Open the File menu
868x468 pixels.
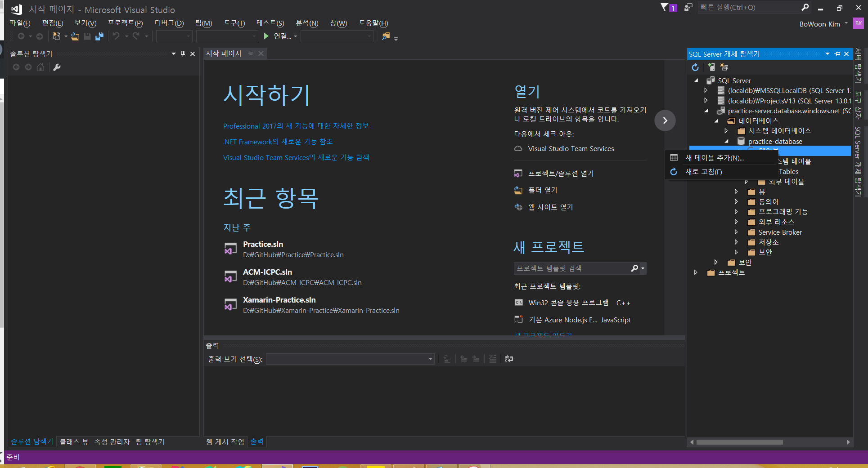(20, 23)
